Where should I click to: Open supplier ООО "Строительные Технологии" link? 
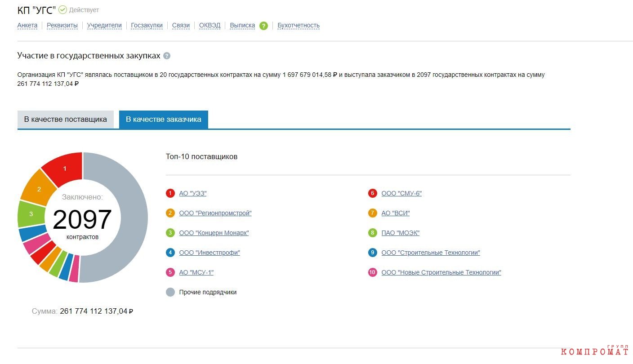coord(431,253)
